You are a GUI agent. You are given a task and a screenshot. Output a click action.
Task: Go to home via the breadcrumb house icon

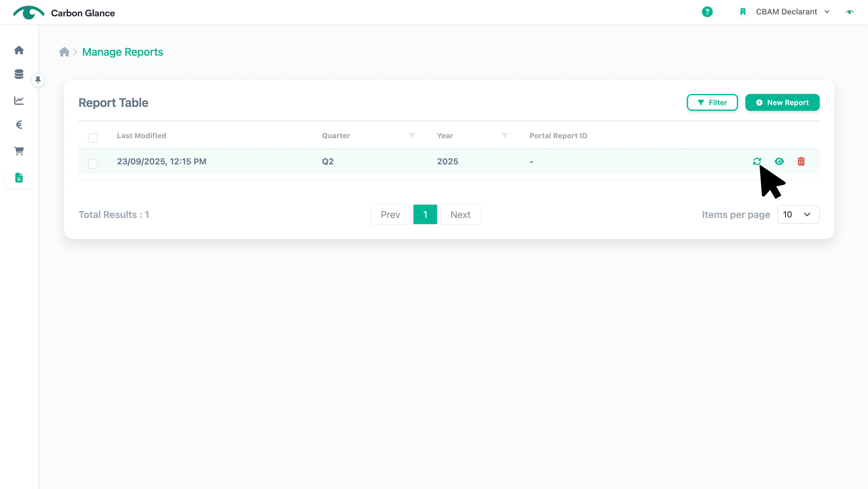click(x=64, y=52)
